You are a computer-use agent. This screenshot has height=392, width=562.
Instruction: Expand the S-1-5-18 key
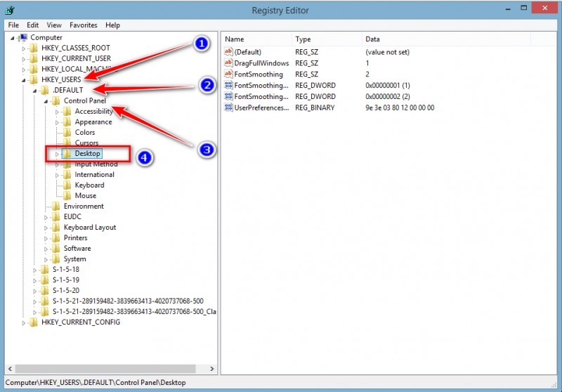[x=34, y=270]
